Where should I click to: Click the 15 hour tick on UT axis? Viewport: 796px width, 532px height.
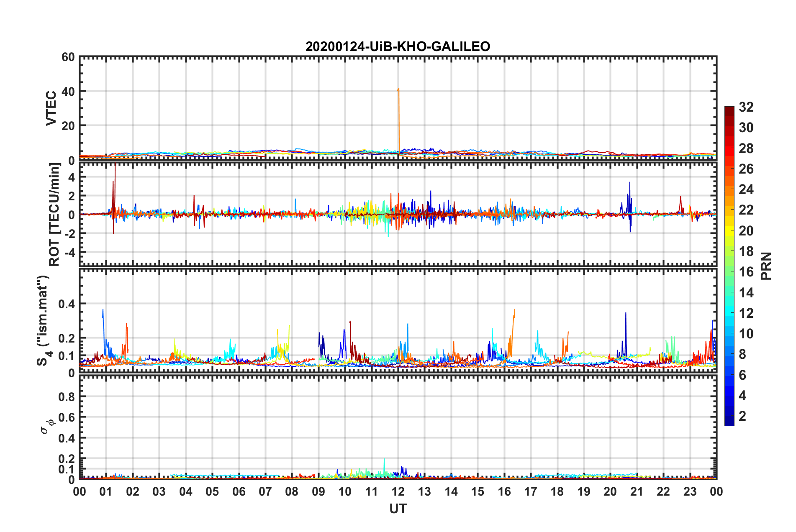pos(478,491)
